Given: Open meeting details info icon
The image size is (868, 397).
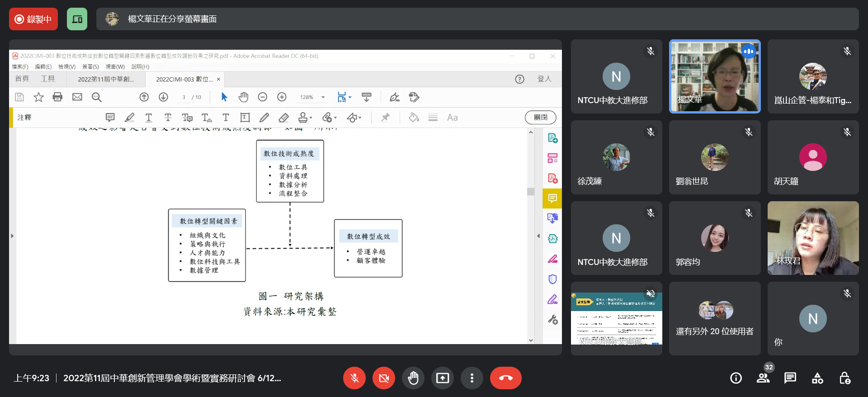Looking at the screenshot, I should coord(736,378).
